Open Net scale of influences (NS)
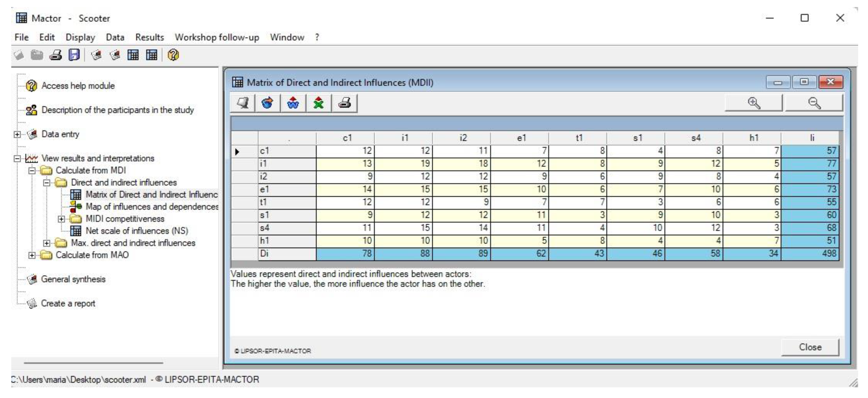Image resolution: width=868 pixels, height=398 pixels. point(137,231)
